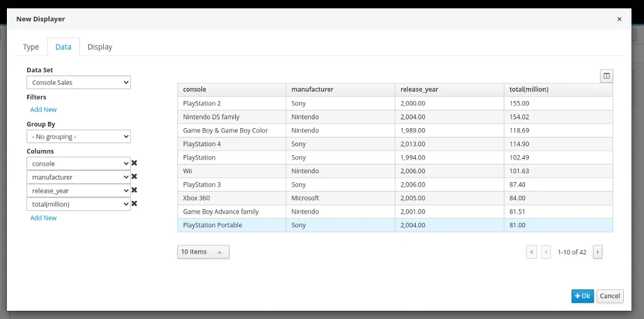Click the Game Boy Advance family cell
Screen dimensions: 644x319
pyautogui.click(x=231, y=212)
